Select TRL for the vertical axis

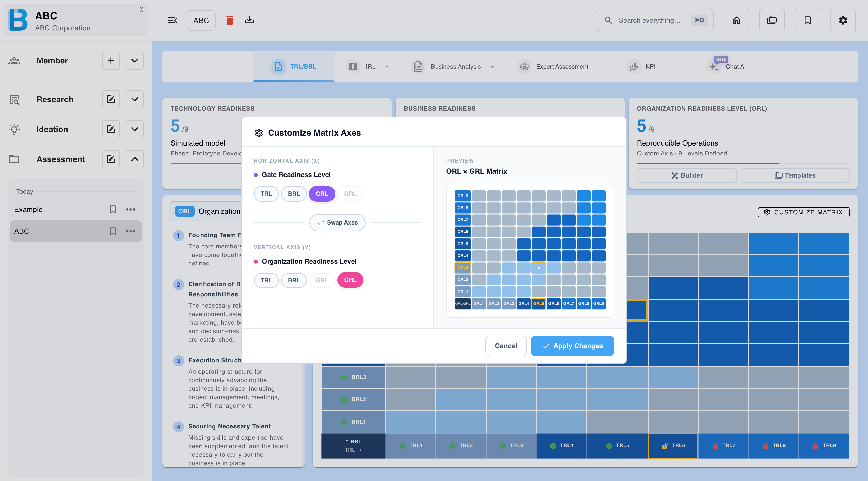coord(266,280)
